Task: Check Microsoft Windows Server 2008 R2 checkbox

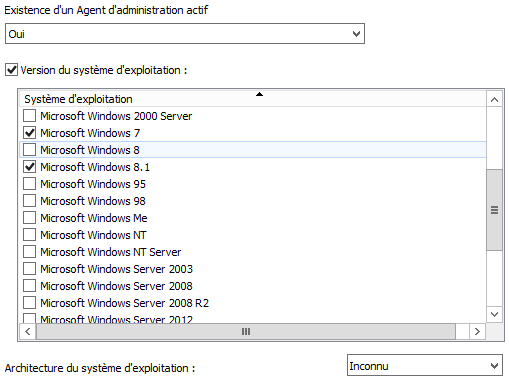Action: (29, 303)
